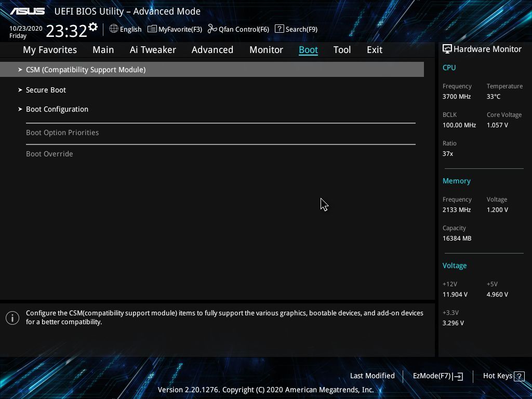
Task: Open MyFavorite(F3) menu
Action: tap(180, 29)
